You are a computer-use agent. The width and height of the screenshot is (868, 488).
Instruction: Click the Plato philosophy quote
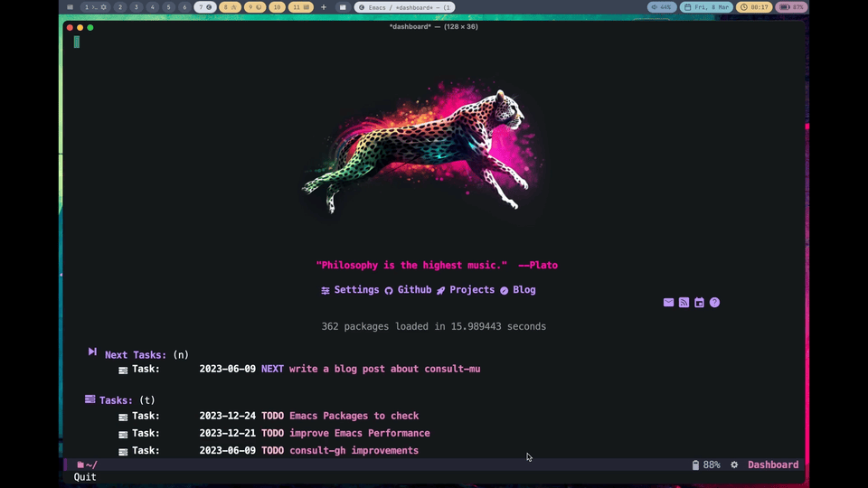[x=437, y=265]
